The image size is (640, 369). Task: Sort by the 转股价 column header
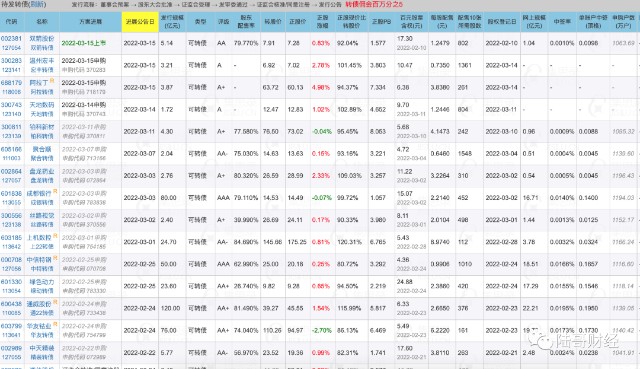[273, 22]
